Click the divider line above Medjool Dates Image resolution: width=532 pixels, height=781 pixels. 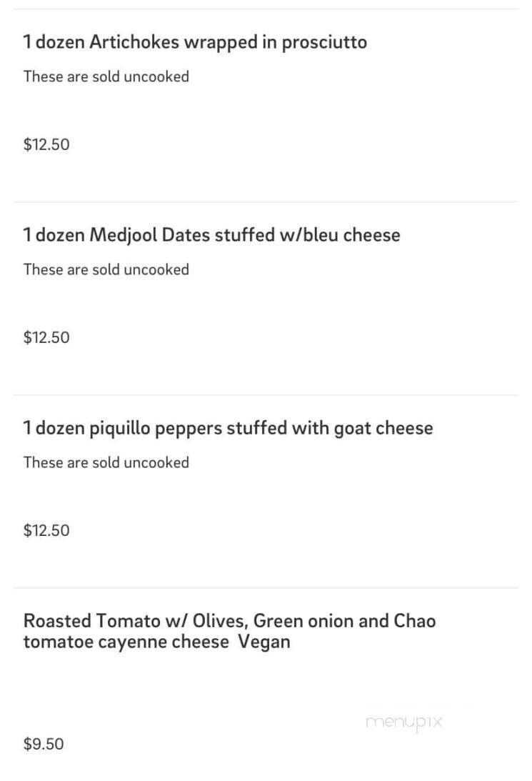pyautogui.click(x=266, y=202)
